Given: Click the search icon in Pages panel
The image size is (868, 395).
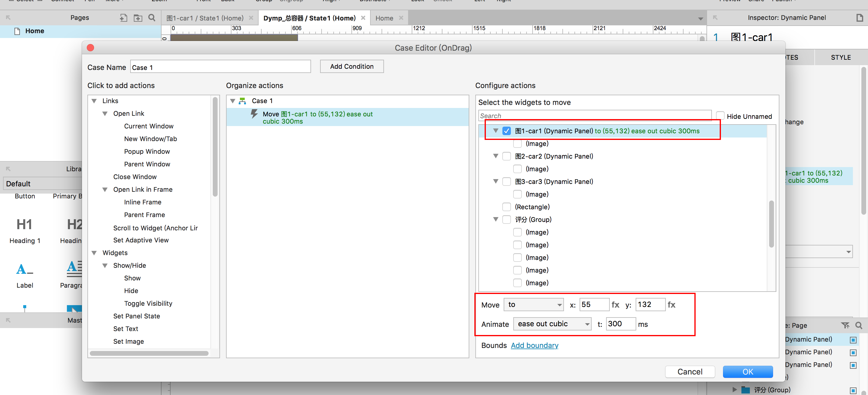Looking at the screenshot, I should point(152,18).
